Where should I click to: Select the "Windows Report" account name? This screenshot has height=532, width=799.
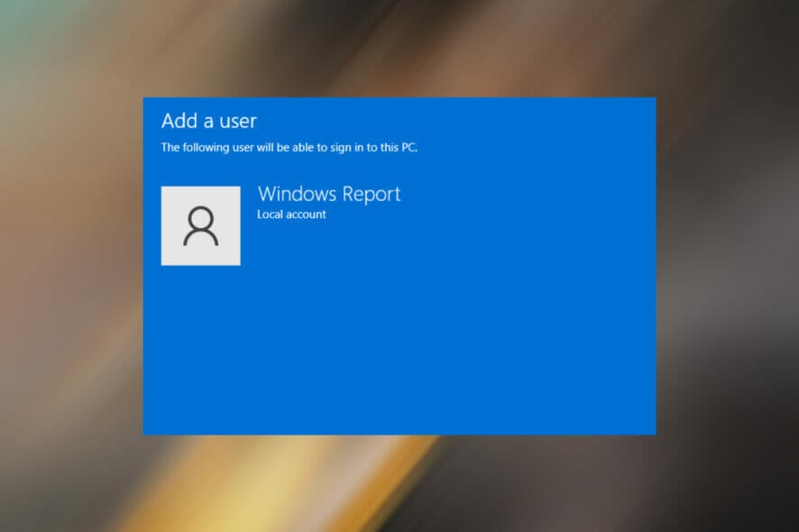click(329, 194)
